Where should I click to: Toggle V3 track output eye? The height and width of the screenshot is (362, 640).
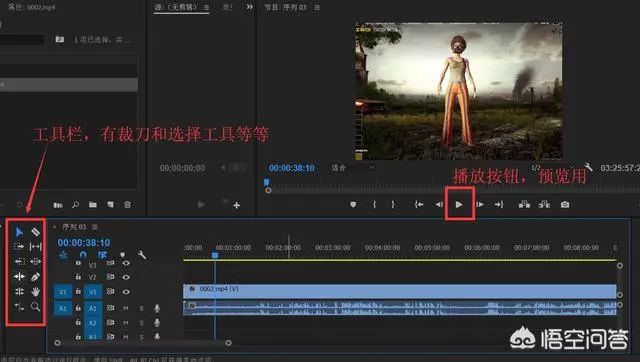[x=126, y=263]
